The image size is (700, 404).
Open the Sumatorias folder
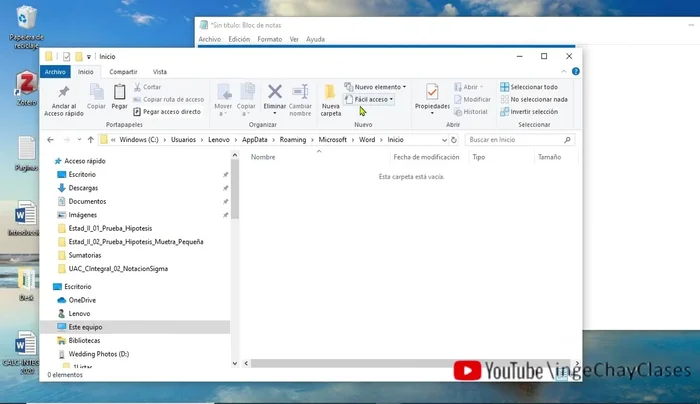point(85,255)
